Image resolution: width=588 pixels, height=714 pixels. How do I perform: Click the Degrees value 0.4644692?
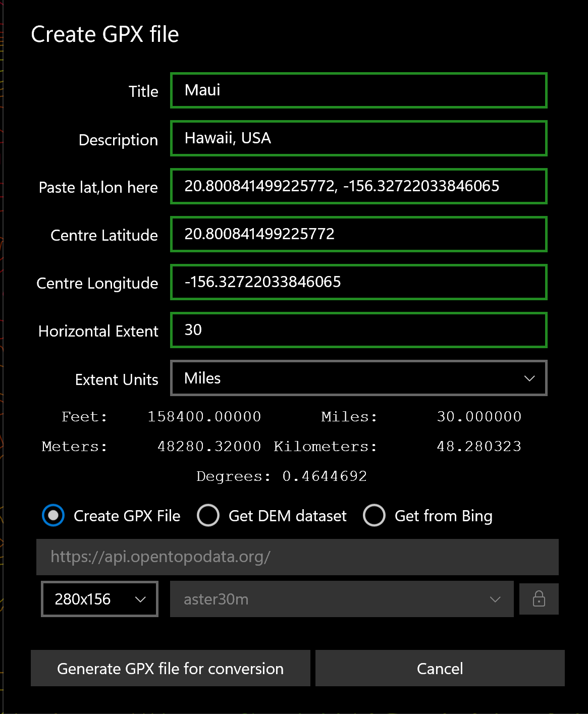click(x=325, y=476)
